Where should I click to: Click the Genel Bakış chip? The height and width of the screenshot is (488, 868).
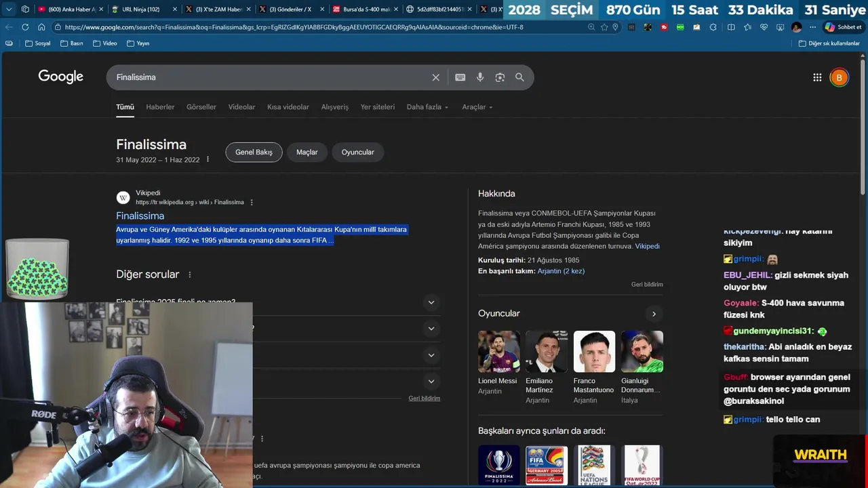tap(254, 152)
